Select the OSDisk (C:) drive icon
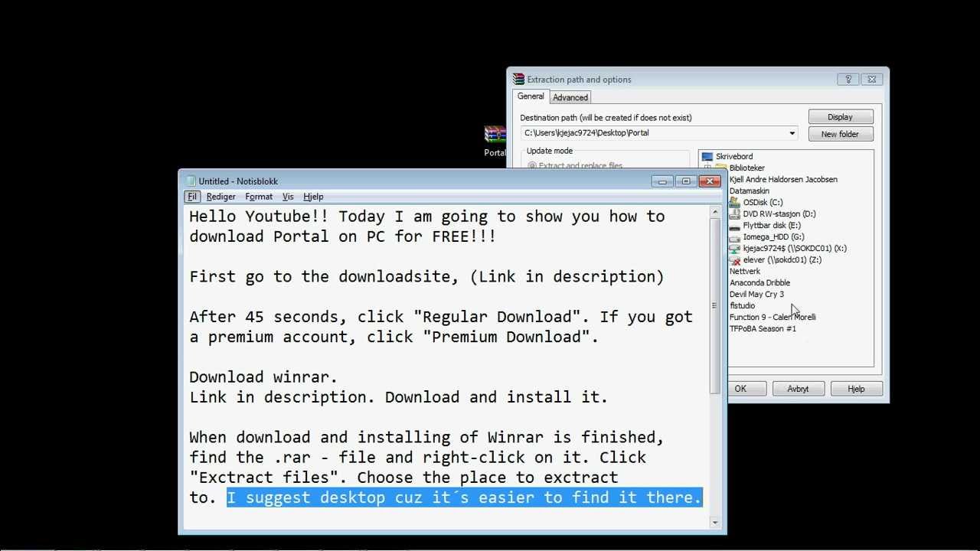This screenshot has height=551, width=980. click(x=735, y=202)
